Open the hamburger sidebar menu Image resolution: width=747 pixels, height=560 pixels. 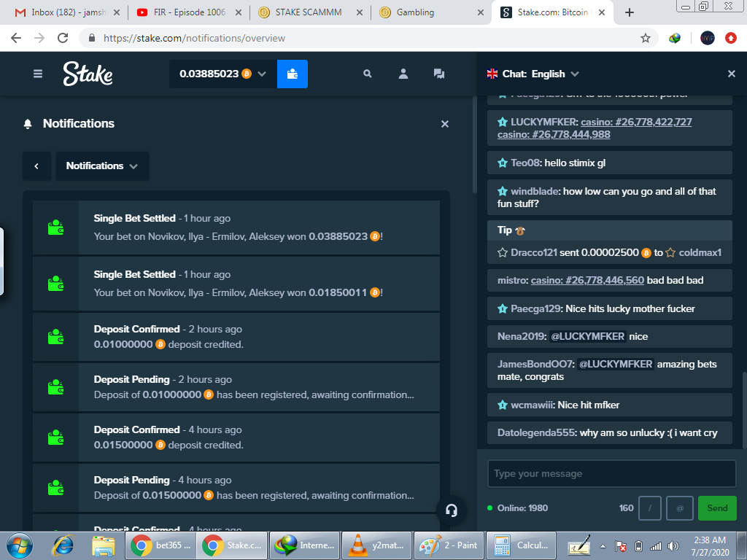[38, 74]
